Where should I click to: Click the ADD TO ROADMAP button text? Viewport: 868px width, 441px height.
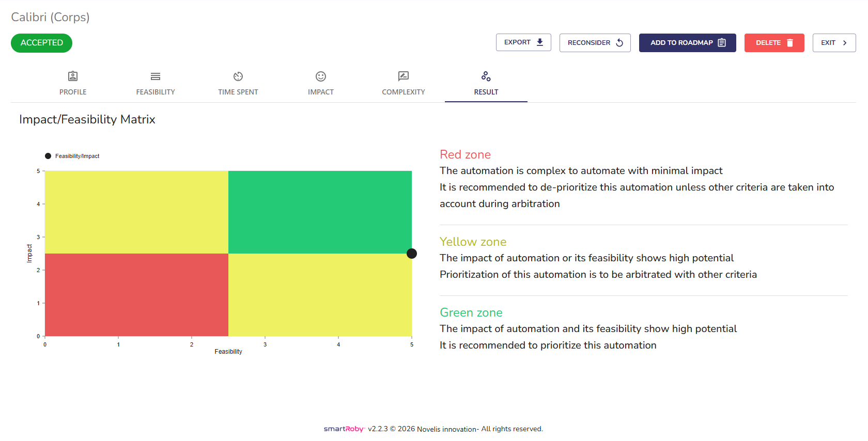[x=681, y=43]
